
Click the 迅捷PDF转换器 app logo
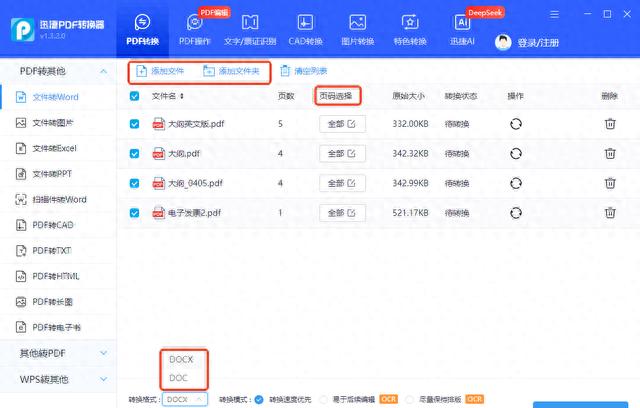pyautogui.click(x=22, y=29)
